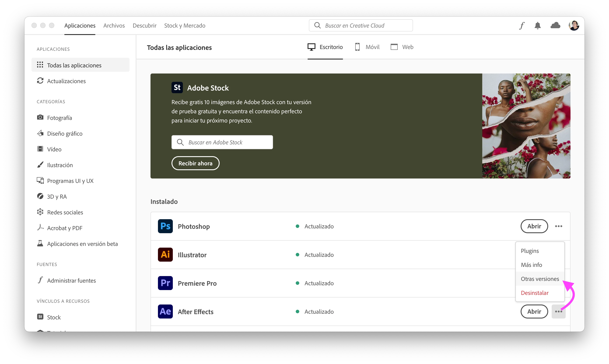This screenshot has width=609, height=364.
Task: Open the user profile avatar
Action: tap(574, 26)
